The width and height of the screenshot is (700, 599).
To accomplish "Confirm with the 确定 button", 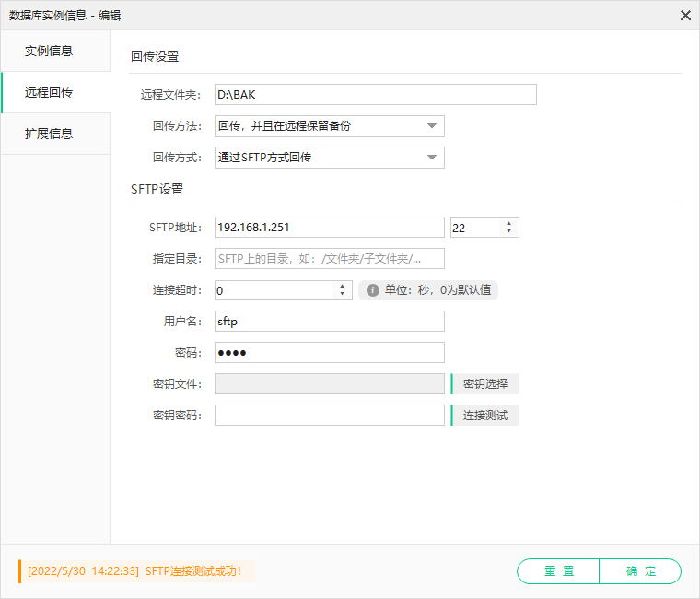I will tap(640, 571).
